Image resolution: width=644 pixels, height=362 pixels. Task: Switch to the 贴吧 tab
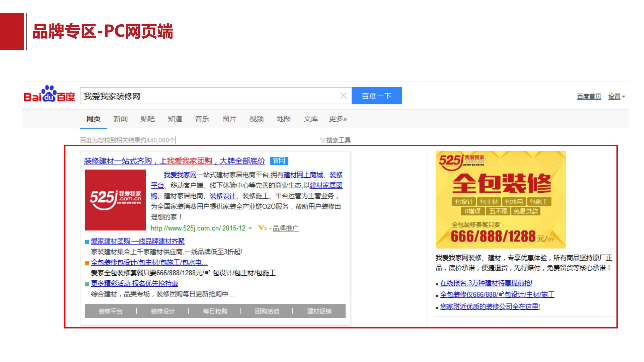point(148,119)
